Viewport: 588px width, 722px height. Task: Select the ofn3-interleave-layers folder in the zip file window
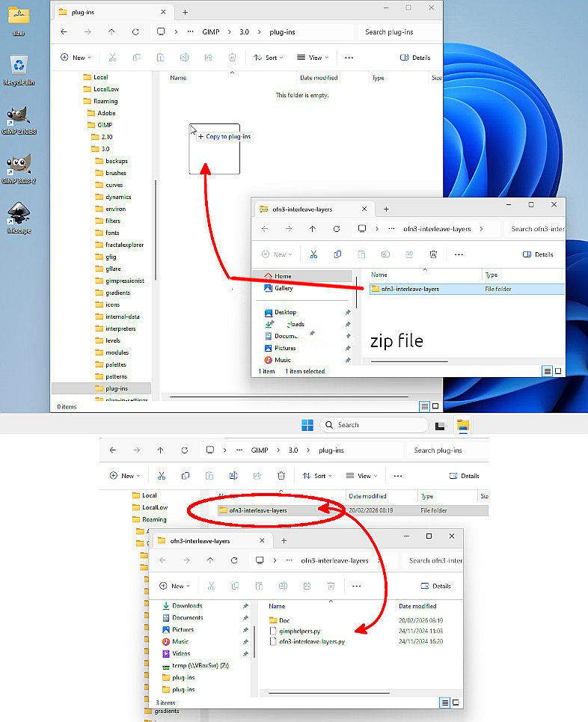pos(467,289)
